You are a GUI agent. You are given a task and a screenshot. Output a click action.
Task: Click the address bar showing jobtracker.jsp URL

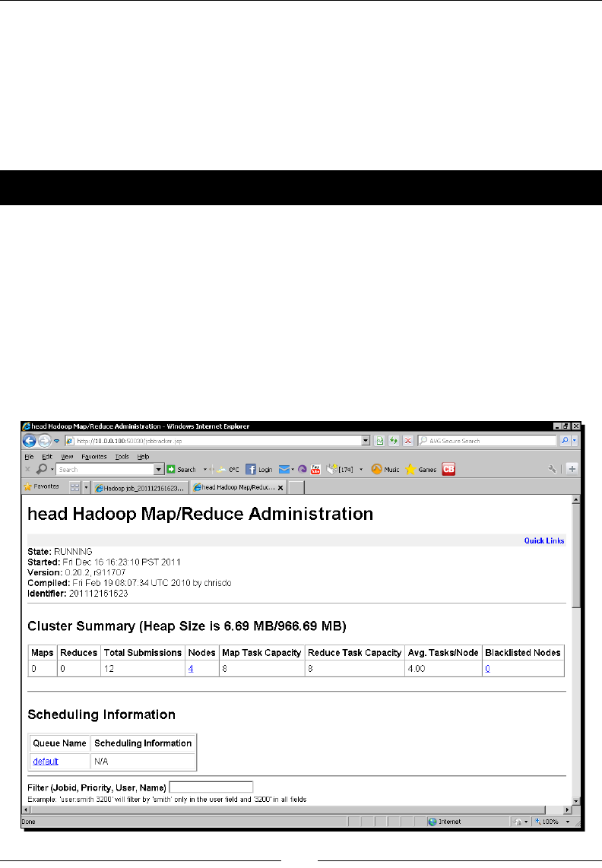click(214, 441)
